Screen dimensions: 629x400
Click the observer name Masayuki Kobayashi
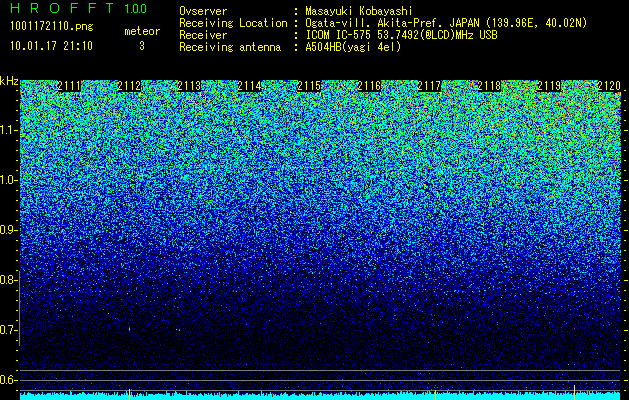point(358,11)
